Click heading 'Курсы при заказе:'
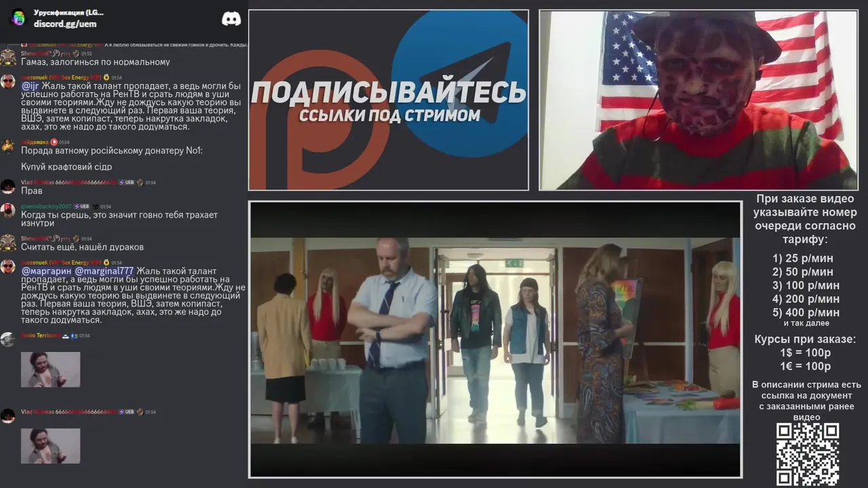The height and width of the screenshot is (488, 868). 805,340
